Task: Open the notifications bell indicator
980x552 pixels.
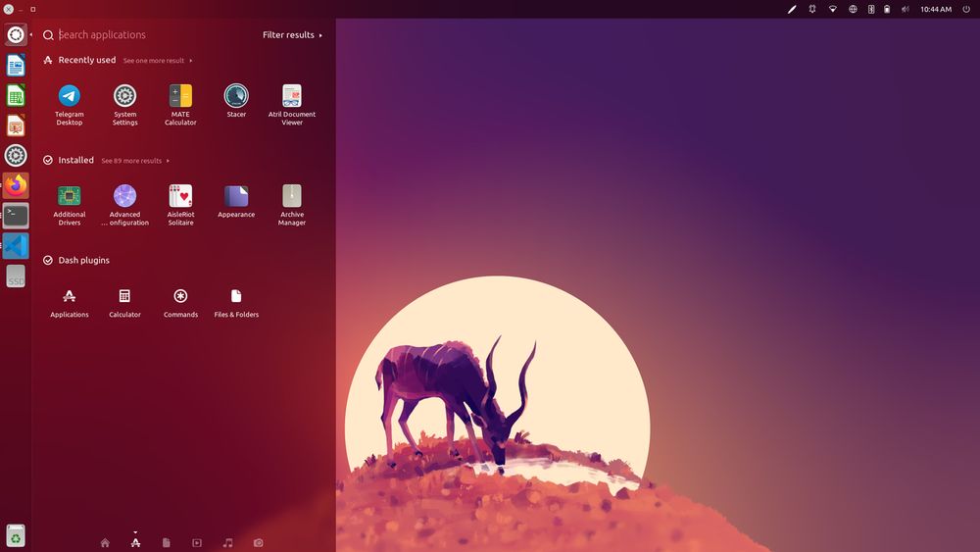Action: tap(811, 9)
